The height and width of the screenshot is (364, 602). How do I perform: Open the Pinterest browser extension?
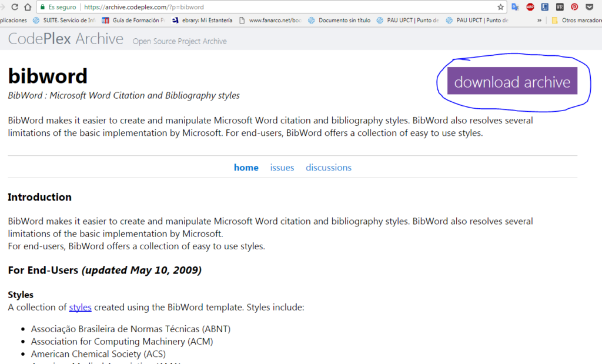click(x=574, y=6)
